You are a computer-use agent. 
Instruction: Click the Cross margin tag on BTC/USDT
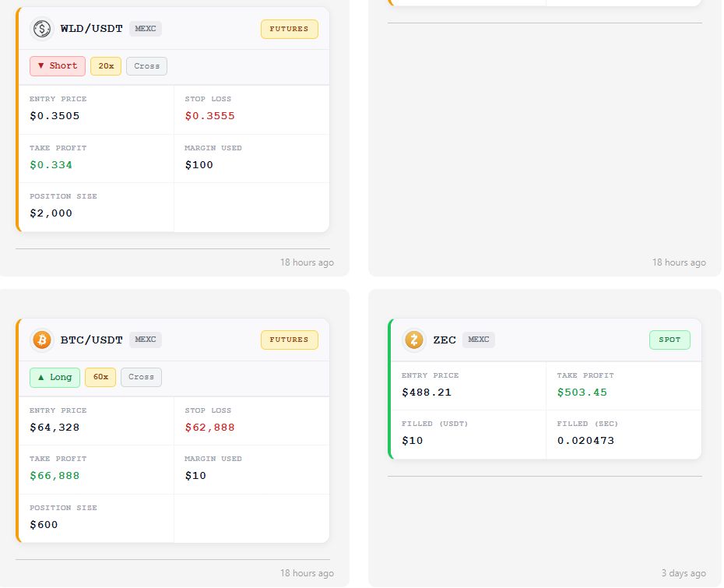pyautogui.click(x=141, y=378)
